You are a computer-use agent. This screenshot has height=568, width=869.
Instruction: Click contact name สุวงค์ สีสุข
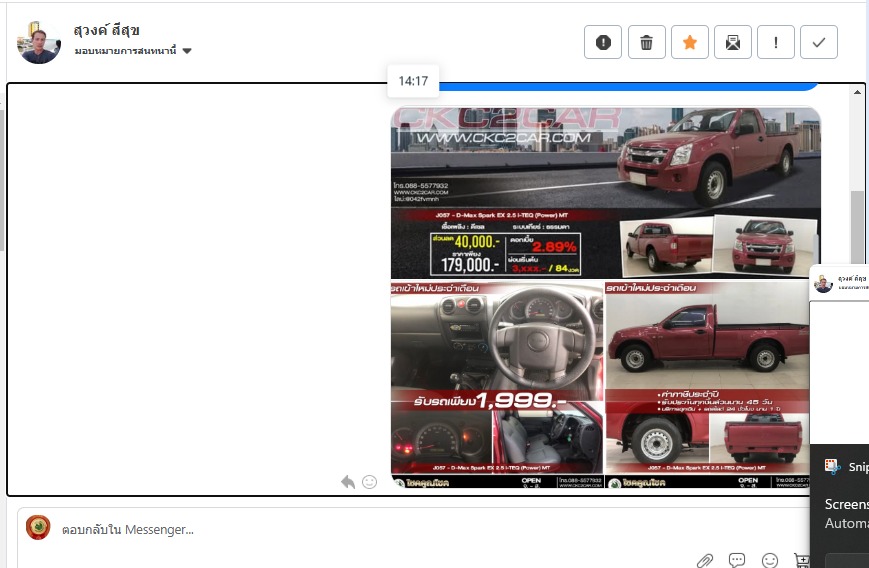point(107,30)
